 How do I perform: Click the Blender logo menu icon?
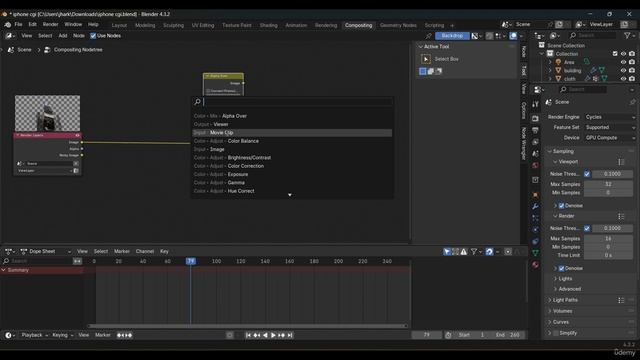coord(7,24)
